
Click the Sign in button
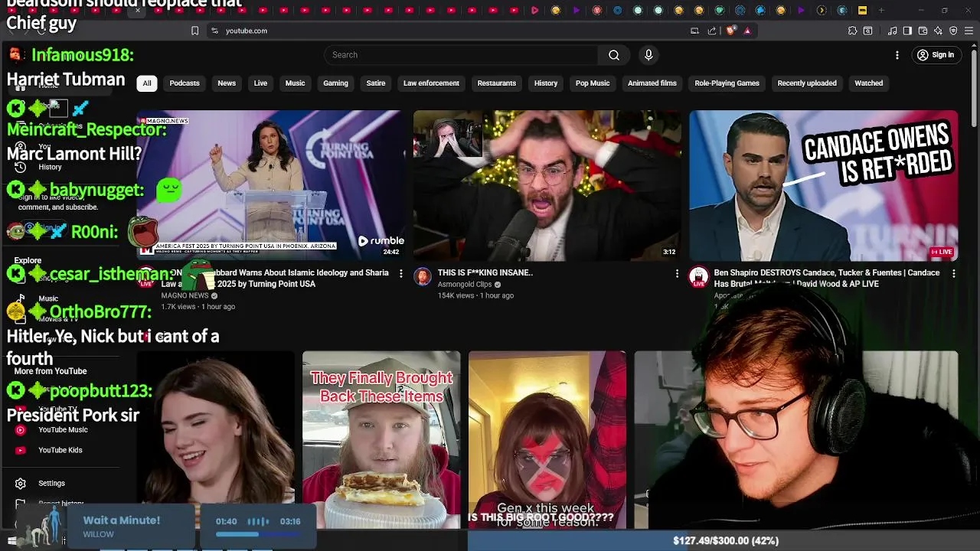pyautogui.click(x=936, y=55)
